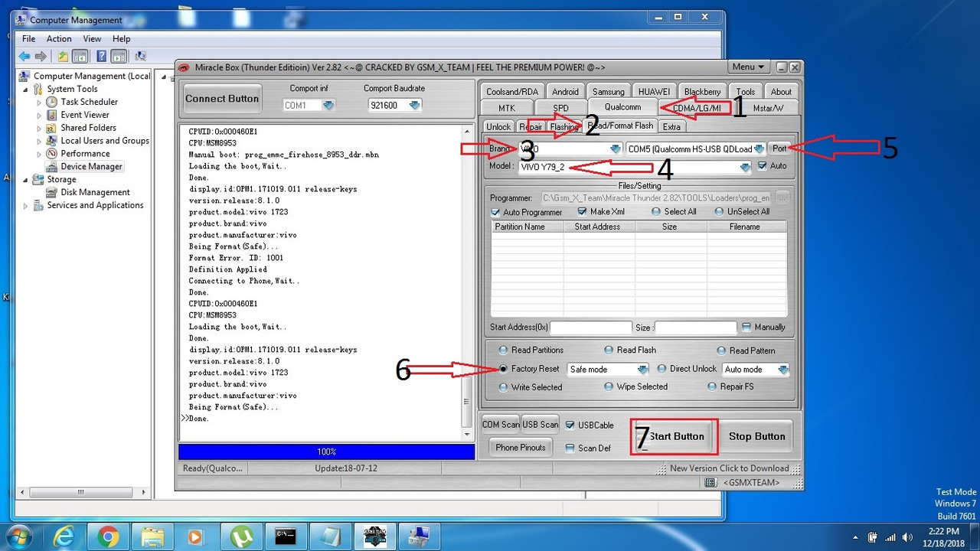Open the Model VIVO Y79_2 dropdown

coord(745,167)
